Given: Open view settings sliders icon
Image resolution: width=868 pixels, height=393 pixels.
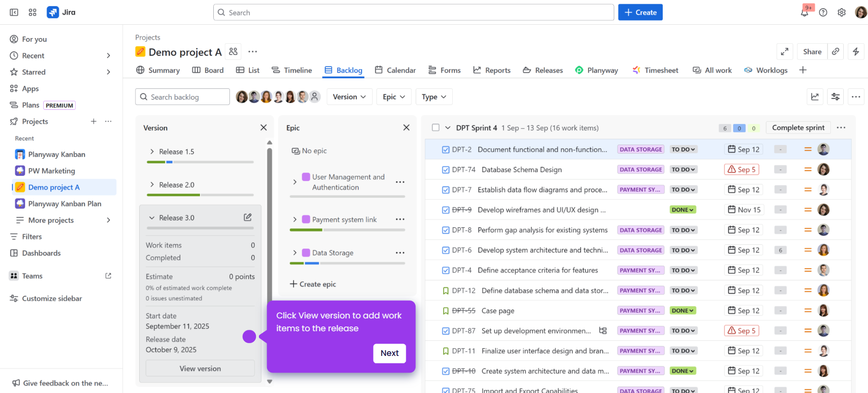Looking at the screenshot, I should tap(835, 97).
